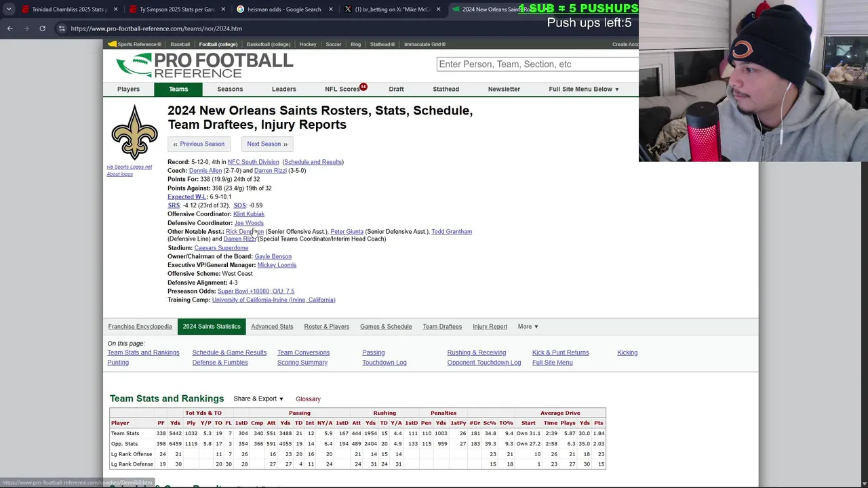Open Sports Reference home link

[x=134, y=44]
